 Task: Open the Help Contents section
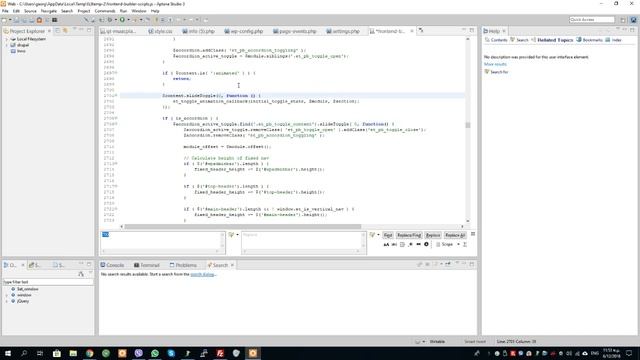[x=496, y=40]
